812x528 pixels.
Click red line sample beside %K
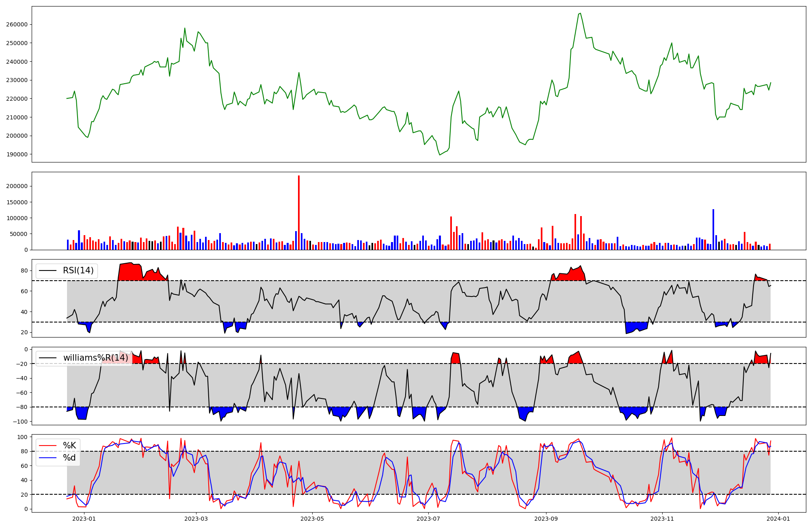click(x=48, y=446)
